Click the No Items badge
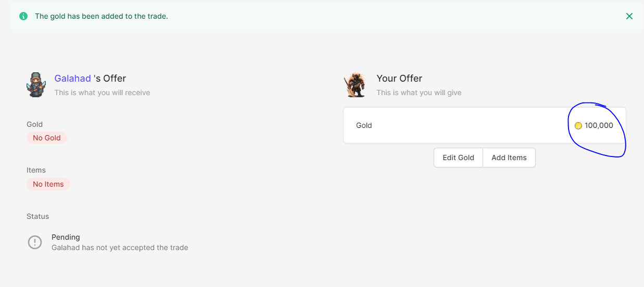 point(48,184)
